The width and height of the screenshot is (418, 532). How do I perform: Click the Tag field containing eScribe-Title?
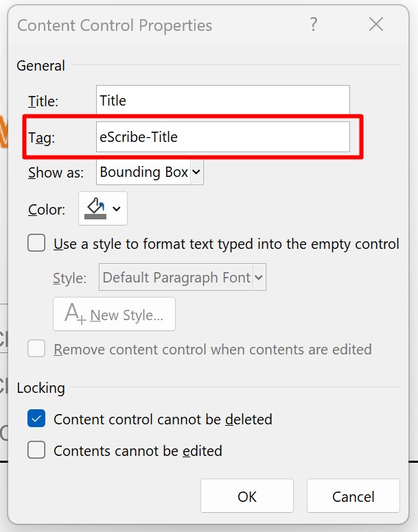coord(223,137)
